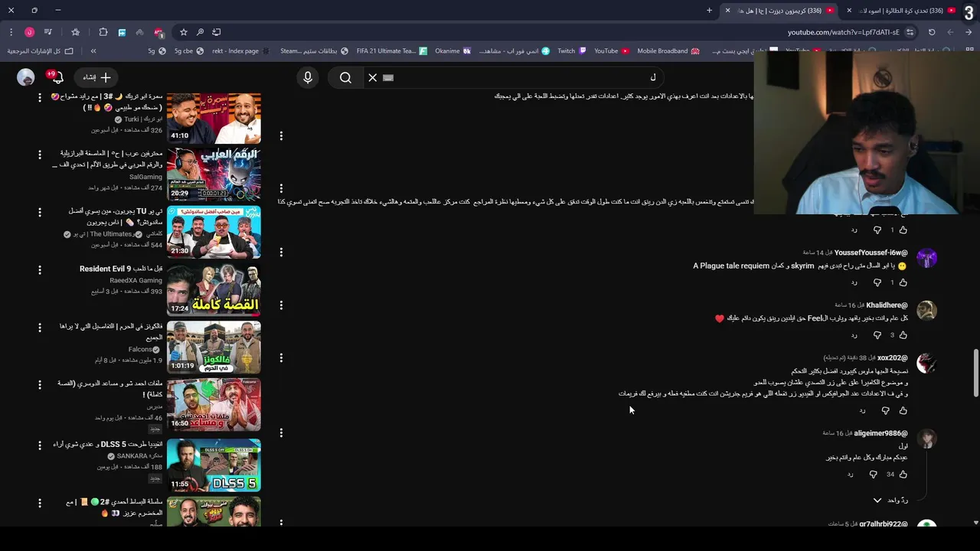Like aligeimer9886's comment
This screenshot has width=980, height=551.
(903, 474)
